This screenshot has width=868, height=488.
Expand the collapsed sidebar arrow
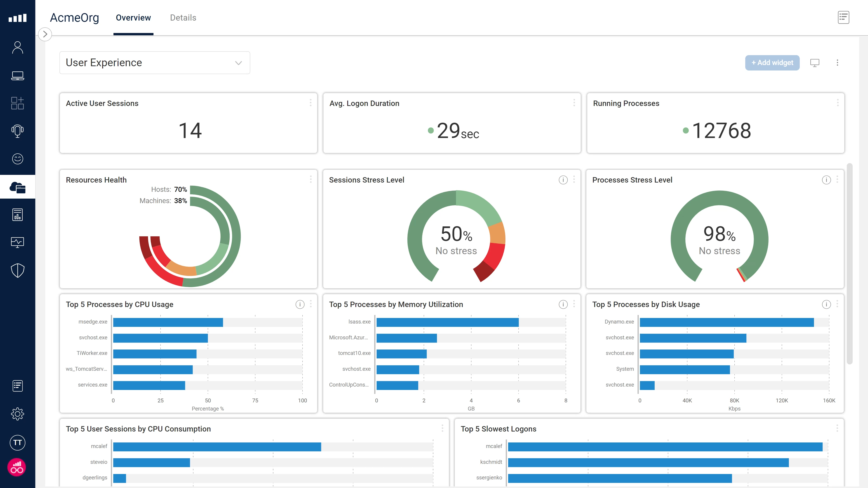pyautogui.click(x=45, y=34)
